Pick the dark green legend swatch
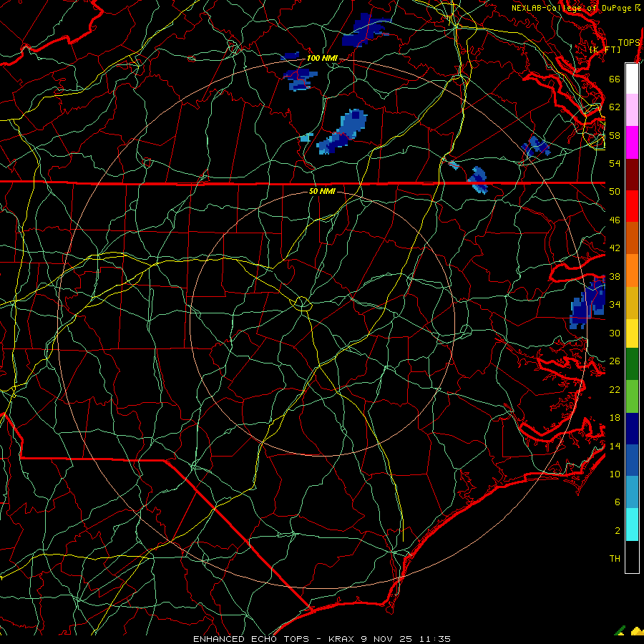This screenshot has height=644, width=644. point(632,364)
